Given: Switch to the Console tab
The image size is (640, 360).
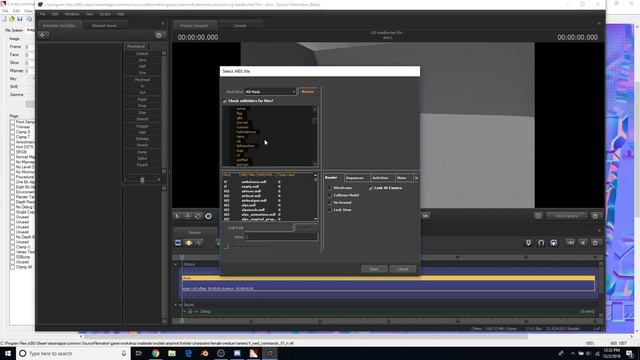Looking at the screenshot, I should coord(240,26).
